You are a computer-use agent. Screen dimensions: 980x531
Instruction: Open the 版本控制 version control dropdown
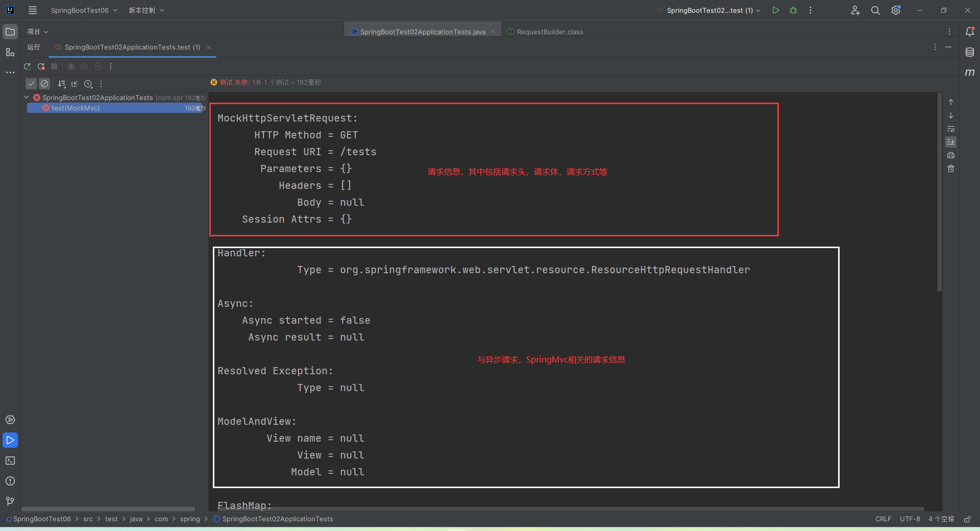146,10
